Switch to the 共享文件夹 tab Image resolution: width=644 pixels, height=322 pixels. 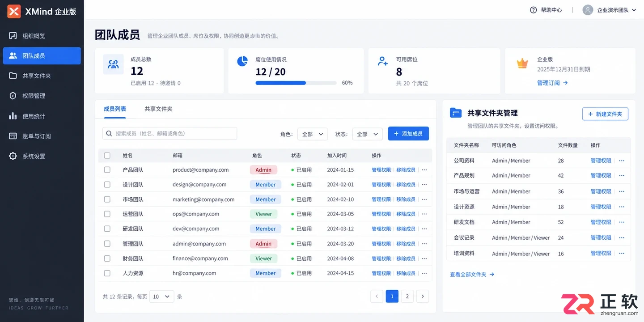coord(158,109)
